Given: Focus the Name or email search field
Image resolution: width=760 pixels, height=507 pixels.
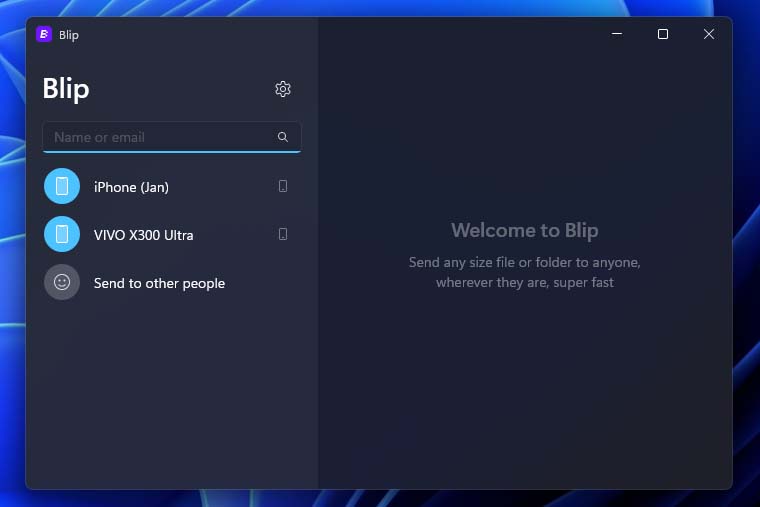Looking at the screenshot, I should [172, 137].
